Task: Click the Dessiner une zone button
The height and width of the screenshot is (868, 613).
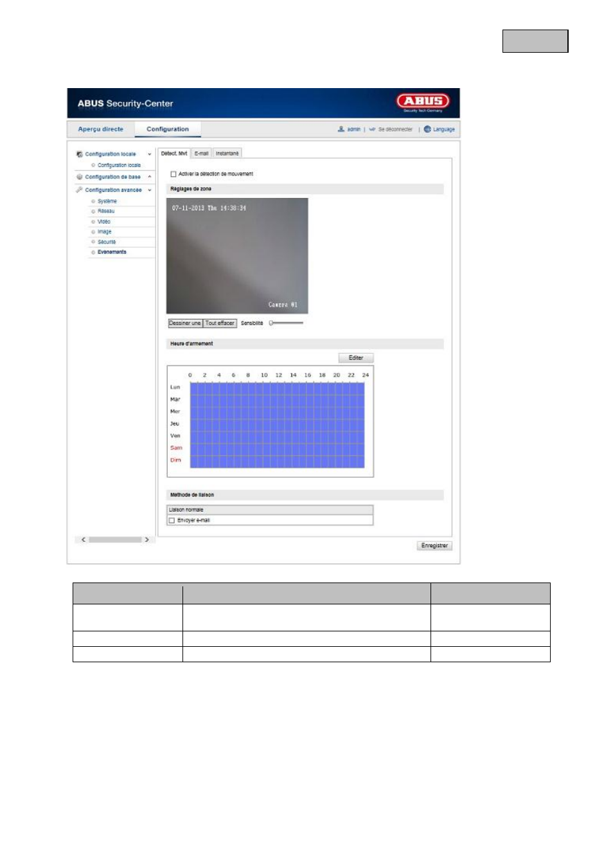Action: click(x=185, y=323)
